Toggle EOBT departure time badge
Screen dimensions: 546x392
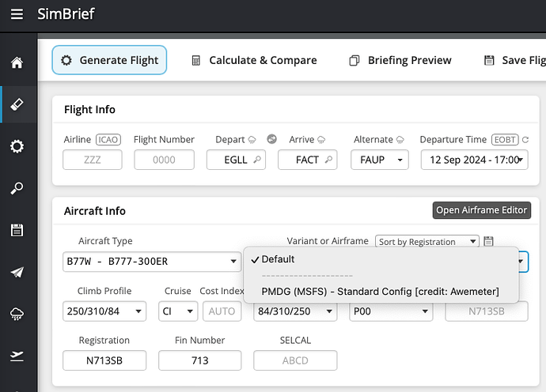(x=505, y=139)
